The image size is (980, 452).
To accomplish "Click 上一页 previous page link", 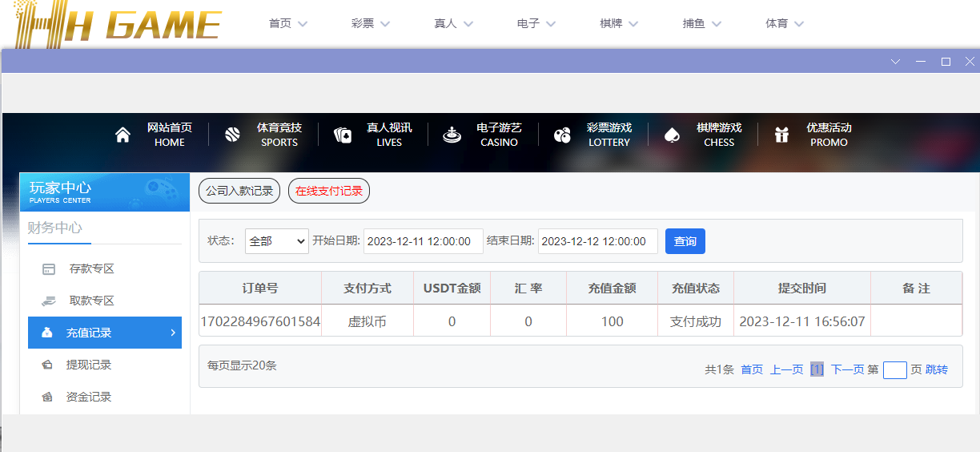I will [786, 369].
